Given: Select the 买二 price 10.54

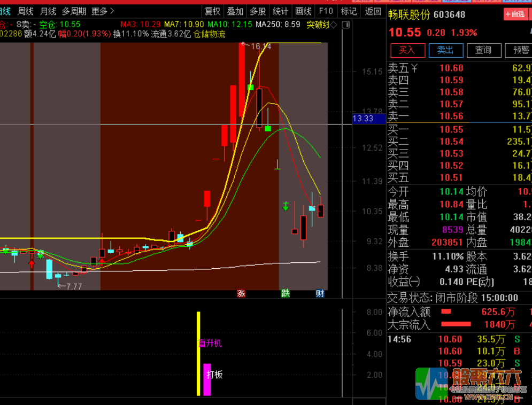Looking at the screenshot, I should coord(451,142).
